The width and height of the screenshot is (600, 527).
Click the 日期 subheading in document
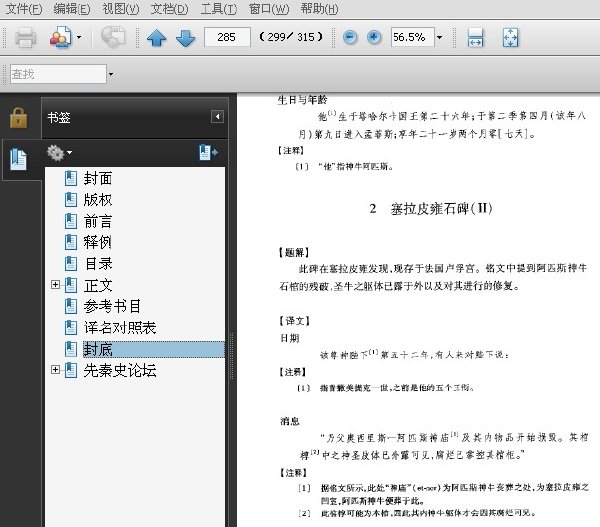coord(290,338)
